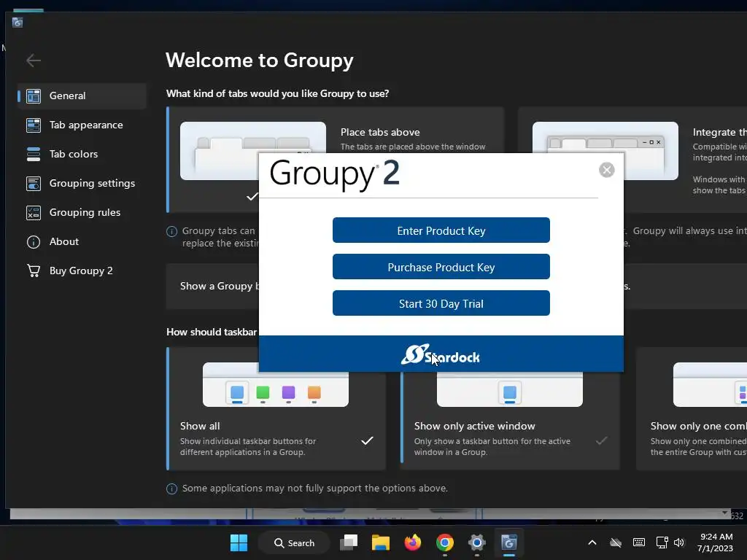
Task: Click the network tray icon
Action: coord(662,542)
